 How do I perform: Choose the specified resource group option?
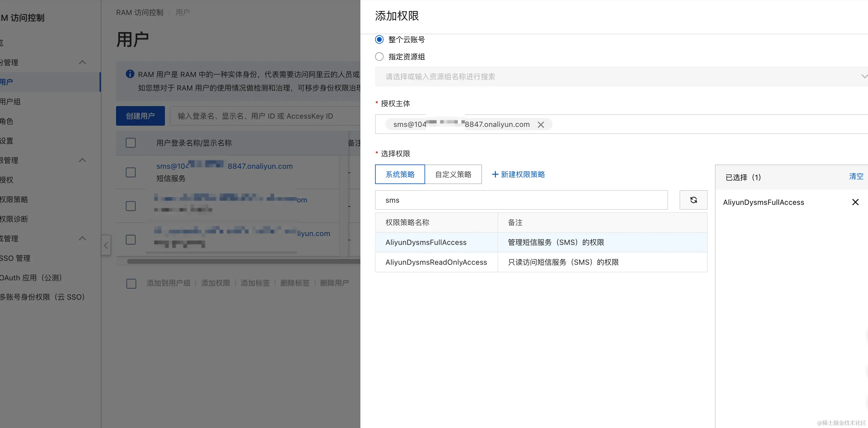[379, 57]
